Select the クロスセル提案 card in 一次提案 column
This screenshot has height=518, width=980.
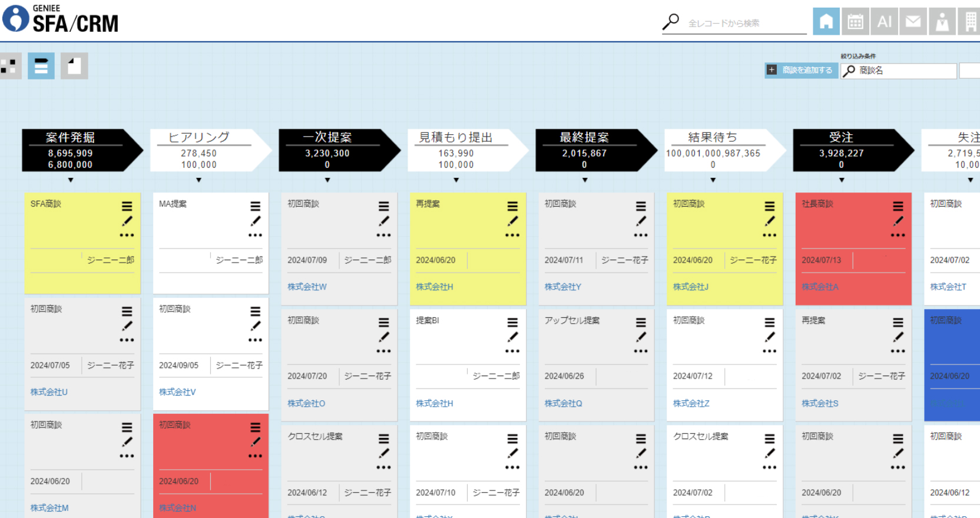click(x=339, y=471)
